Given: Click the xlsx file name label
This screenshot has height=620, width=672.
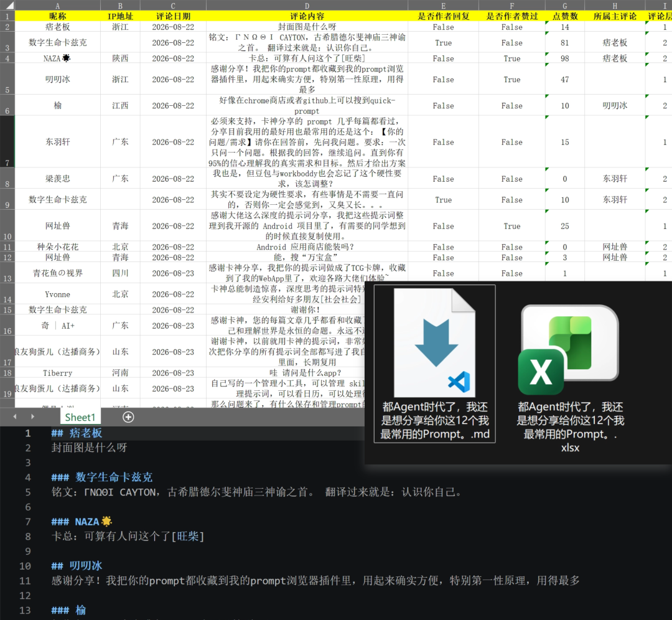Looking at the screenshot, I should (x=570, y=427).
